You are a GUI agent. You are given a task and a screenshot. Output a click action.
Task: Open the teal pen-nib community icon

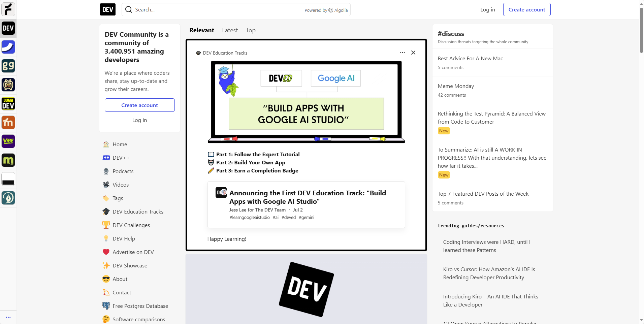tap(8, 198)
